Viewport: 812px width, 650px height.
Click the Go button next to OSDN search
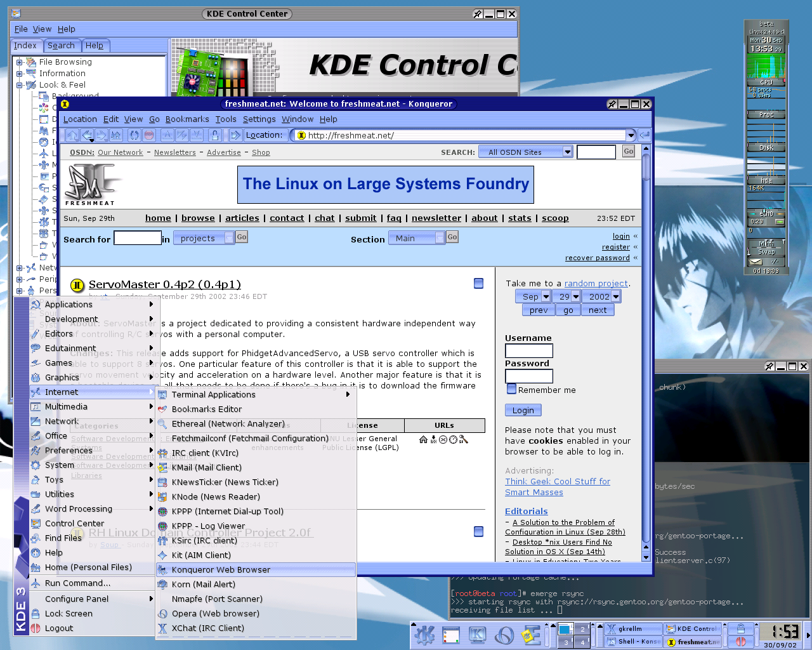pyautogui.click(x=629, y=151)
